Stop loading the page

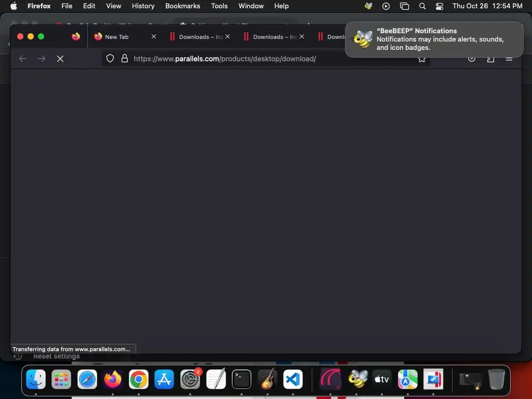point(60,59)
